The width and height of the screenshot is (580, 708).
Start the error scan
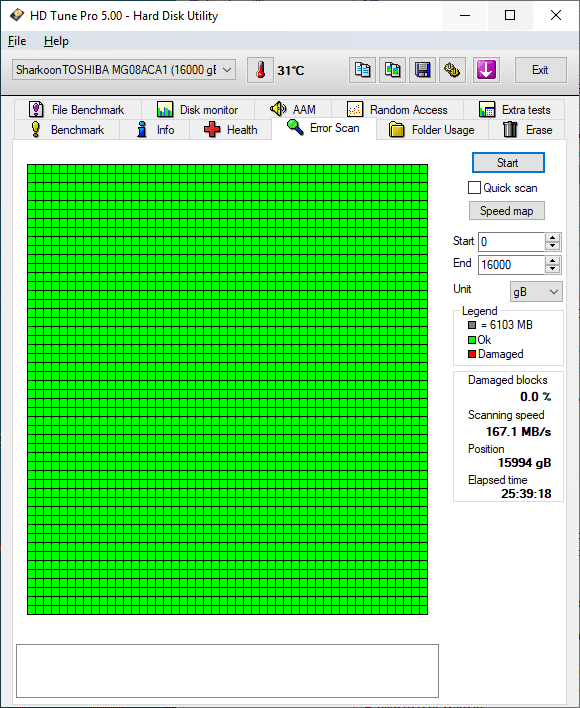tap(508, 163)
